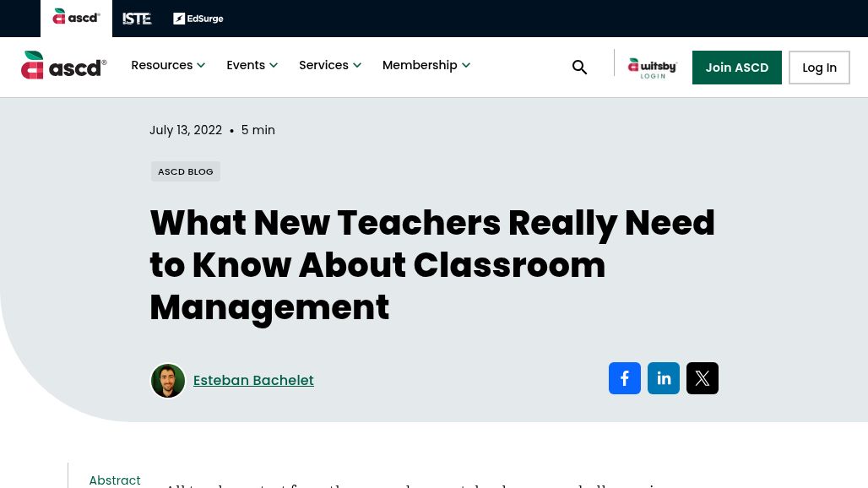Share article on Facebook

625,378
